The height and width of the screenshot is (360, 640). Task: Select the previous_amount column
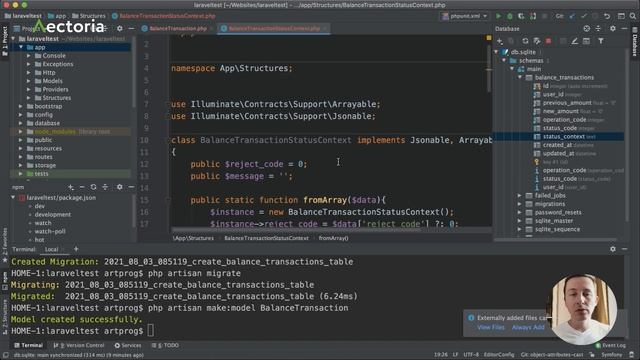tap(567, 103)
